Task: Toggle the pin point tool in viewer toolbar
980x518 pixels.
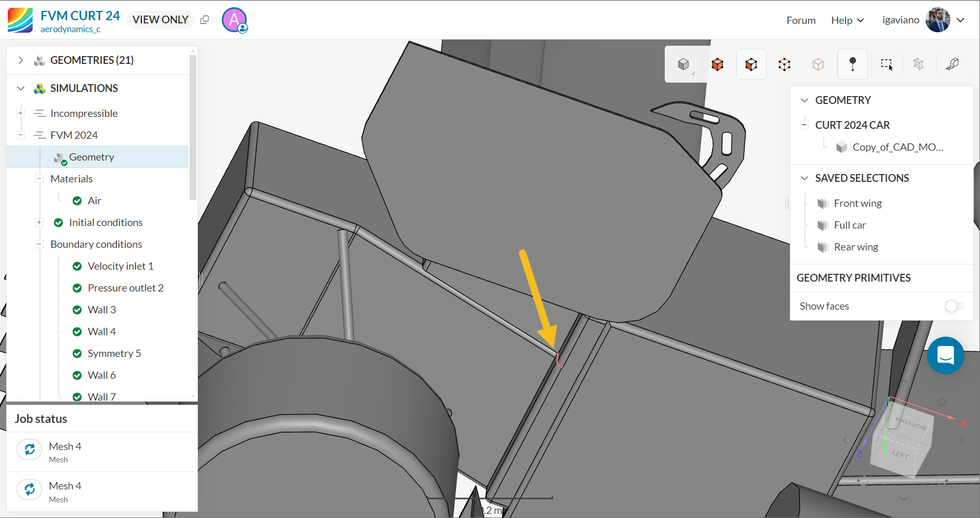Action: pos(852,64)
